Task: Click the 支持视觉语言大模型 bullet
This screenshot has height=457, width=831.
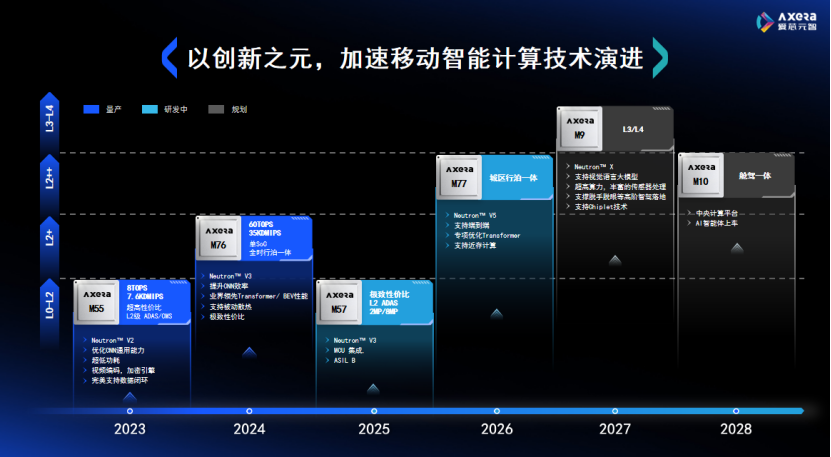Action: point(606,177)
